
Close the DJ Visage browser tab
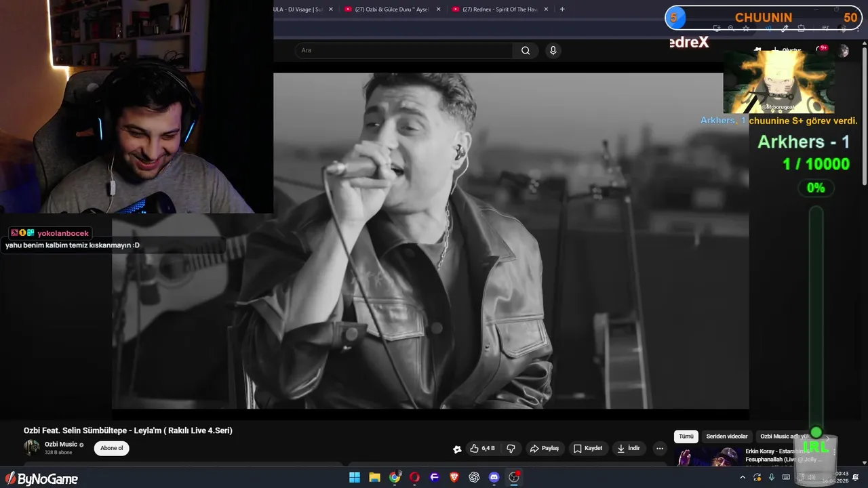tap(330, 9)
